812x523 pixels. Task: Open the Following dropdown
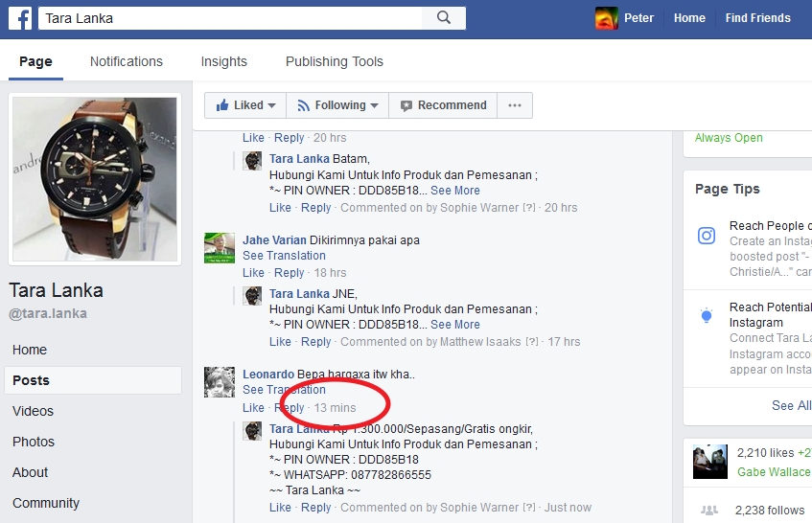click(x=337, y=105)
